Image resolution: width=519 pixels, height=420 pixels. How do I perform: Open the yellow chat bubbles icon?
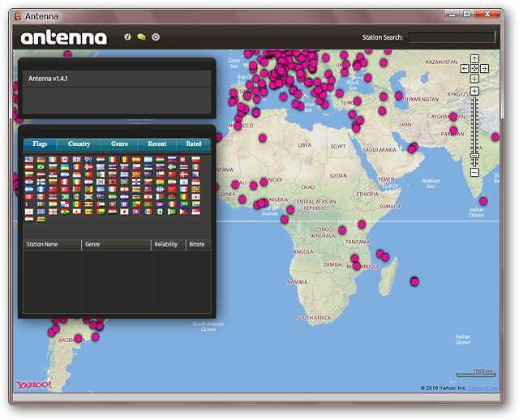(x=141, y=37)
